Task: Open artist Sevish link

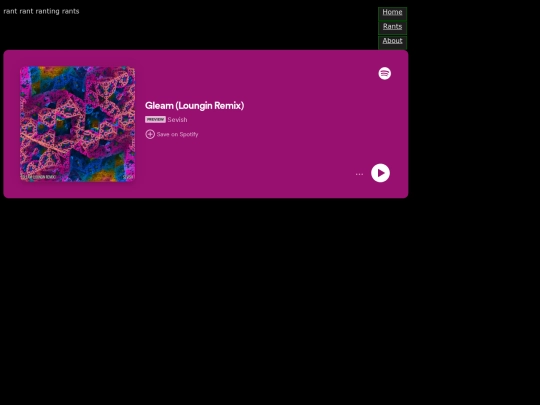Action: pyautogui.click(x=177, y=120)
